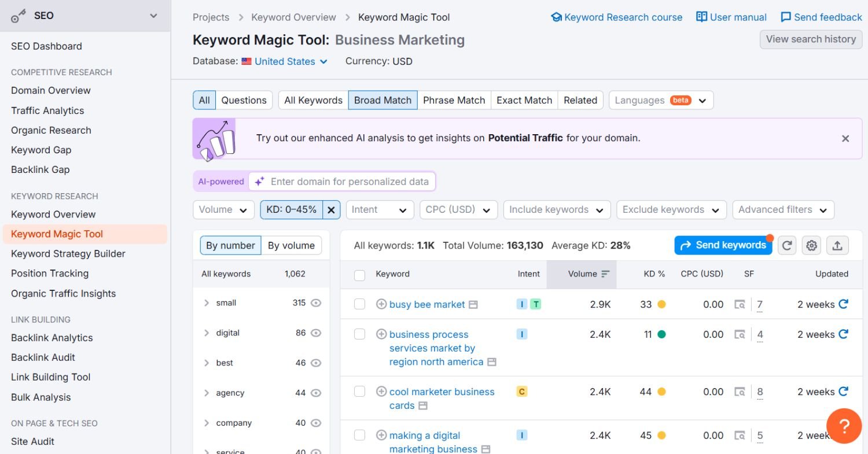Open the User manual link
This screenshot has width=868, height=454.
[x=731, y=17]
